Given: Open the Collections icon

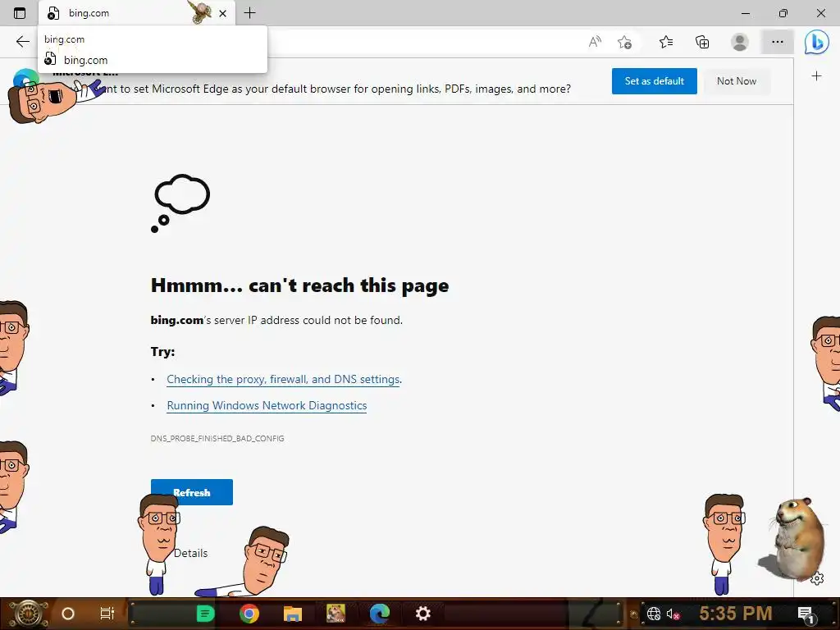Looking at the screenshot, I should [702, 42].
